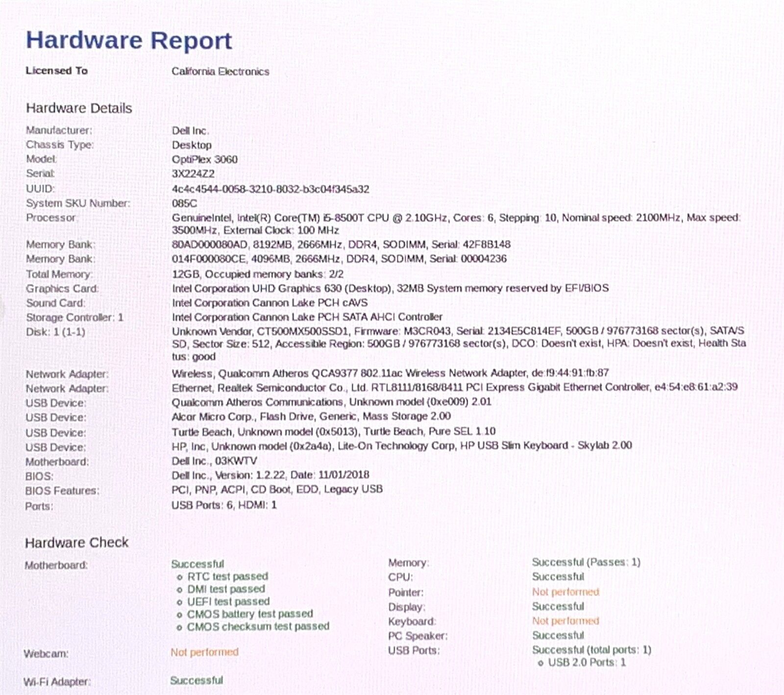Image resolution: width=784 pixels, height=695 pixels.
Task: Click the Hardware Check heading
Action: (76, 543)
